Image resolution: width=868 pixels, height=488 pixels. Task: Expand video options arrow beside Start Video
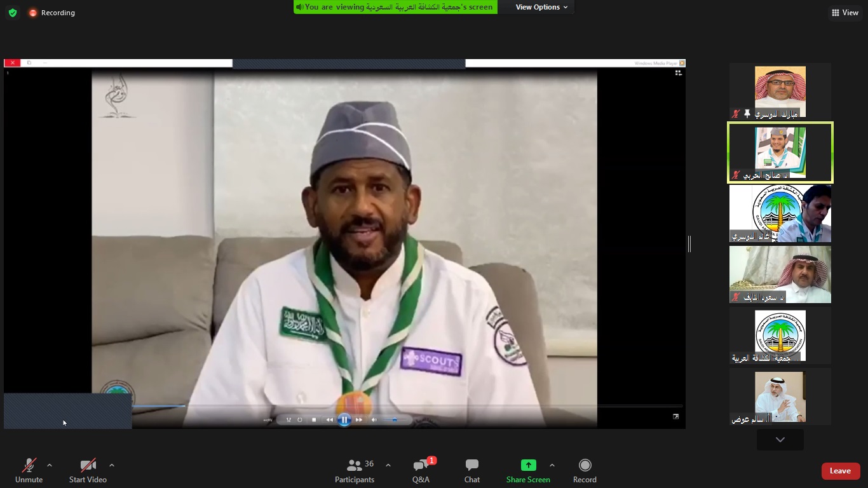tap(112, 465)
